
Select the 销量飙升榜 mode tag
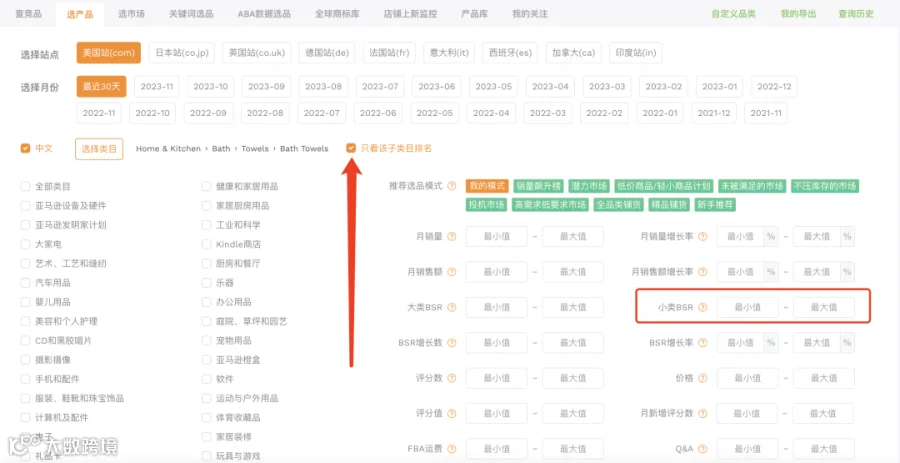pos(538,186)
